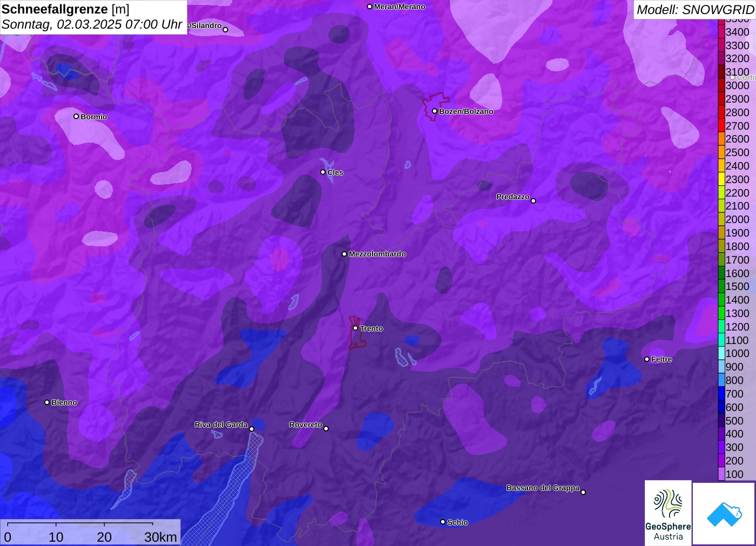Select the 2300 yellow legend swatch
The image size is (756, 546).
point(721,179)
